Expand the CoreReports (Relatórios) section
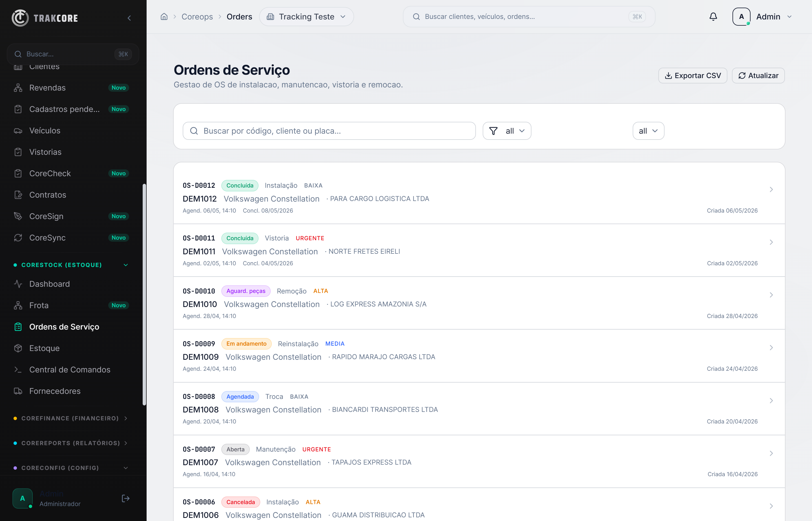Screen dimensions: 812x521 [x=71, y=443]
